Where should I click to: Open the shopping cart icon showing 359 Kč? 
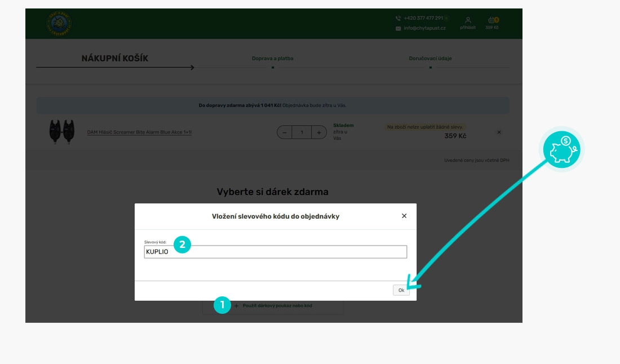click(x=492, y=23)
